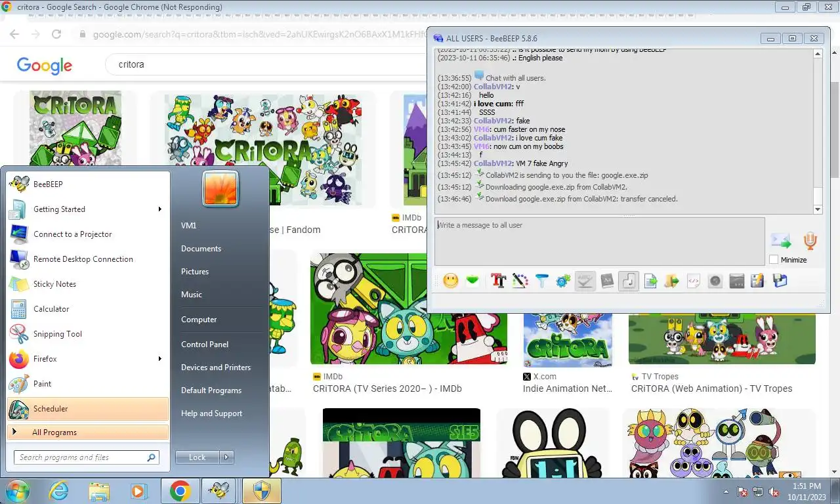This screenshot has width=840, height=504.
Task: Click the send file document icon in BeeBEEP
Action: [650, 281]
